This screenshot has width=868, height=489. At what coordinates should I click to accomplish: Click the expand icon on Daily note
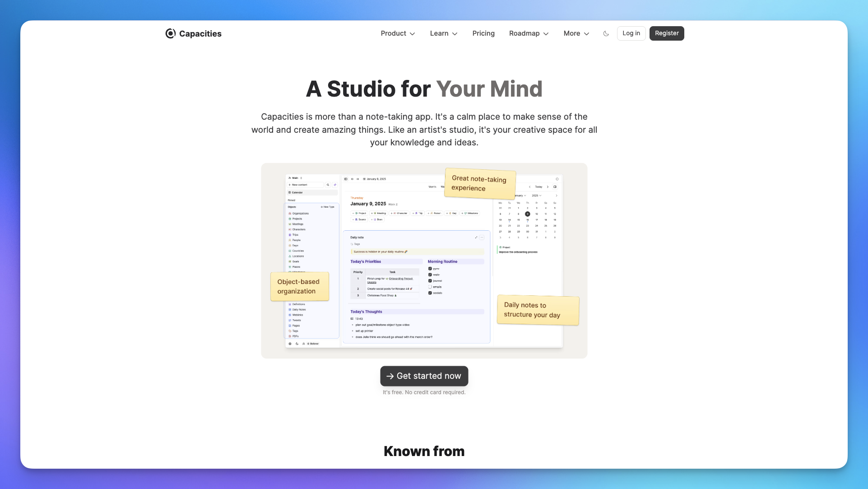pyautogui.click(x=476, y=238)
